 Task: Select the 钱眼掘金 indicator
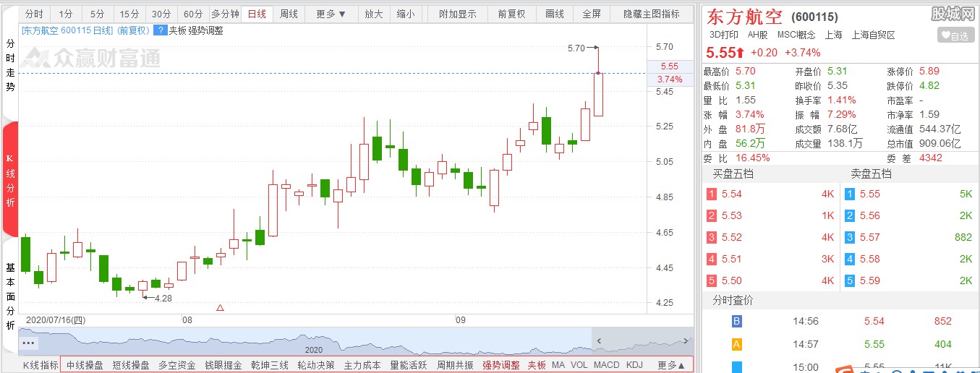click(223, 365)
